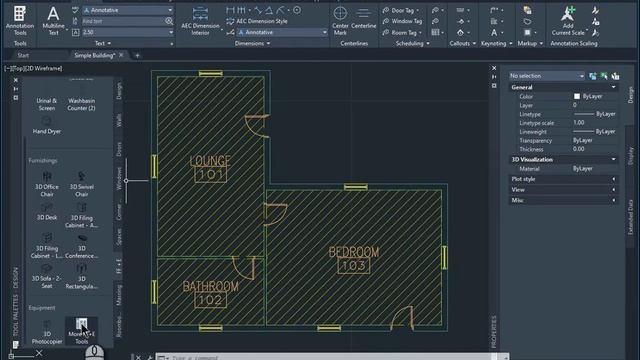Select the 3D Photocopier tool
The width and height of the screenshot is (640, 360).
(x=47, y=332)
